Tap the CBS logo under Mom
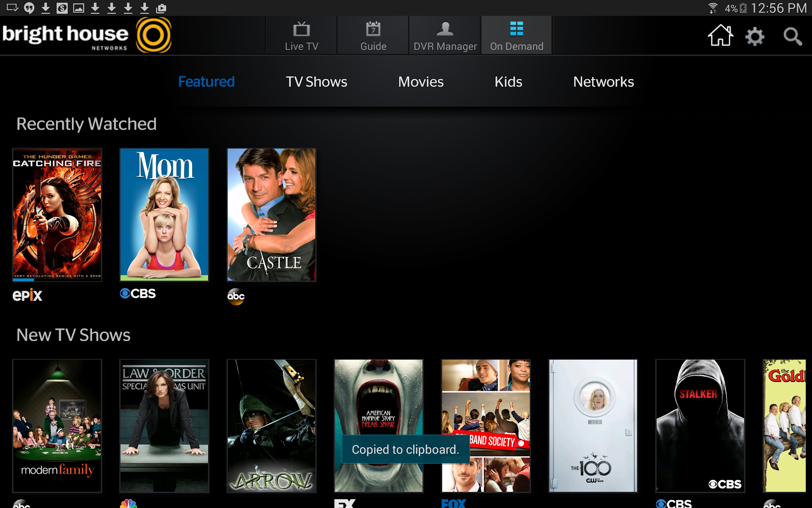 (138, 294)
